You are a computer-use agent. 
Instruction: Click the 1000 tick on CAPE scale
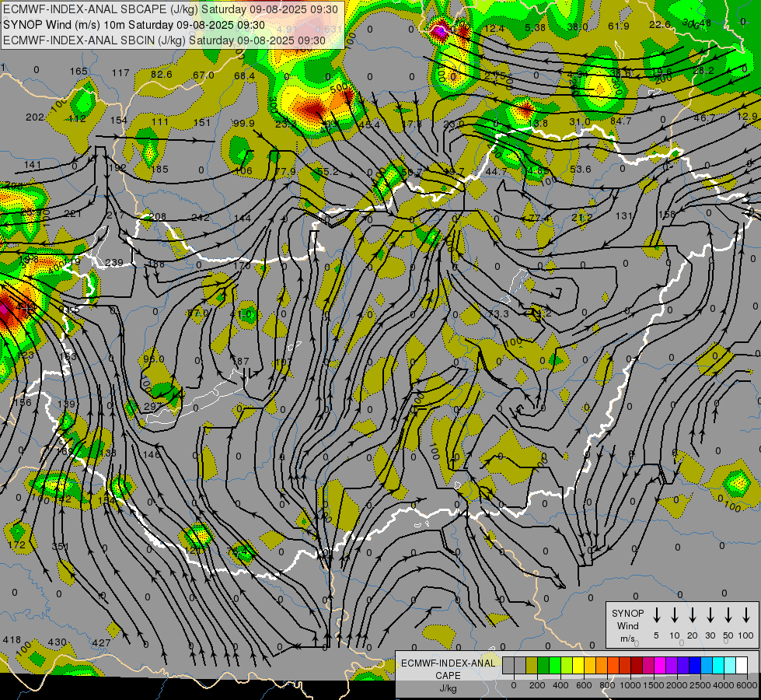pyautogui.click(x=630, y=685)
